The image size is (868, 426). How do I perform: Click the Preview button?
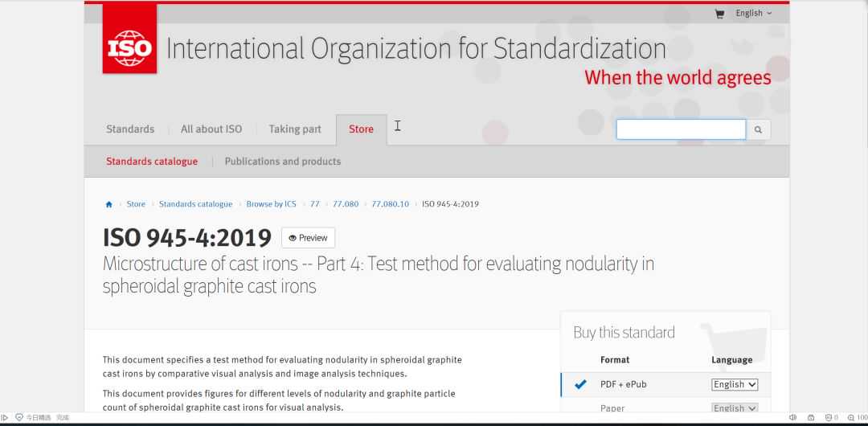[x=308, y=238]
